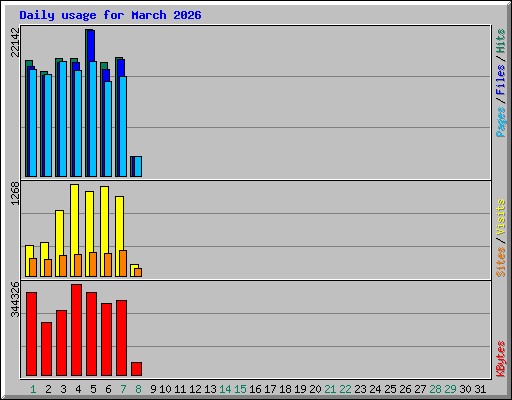512x400 pixels.
Task: Click the blue Files legend label
Action: 501,80
